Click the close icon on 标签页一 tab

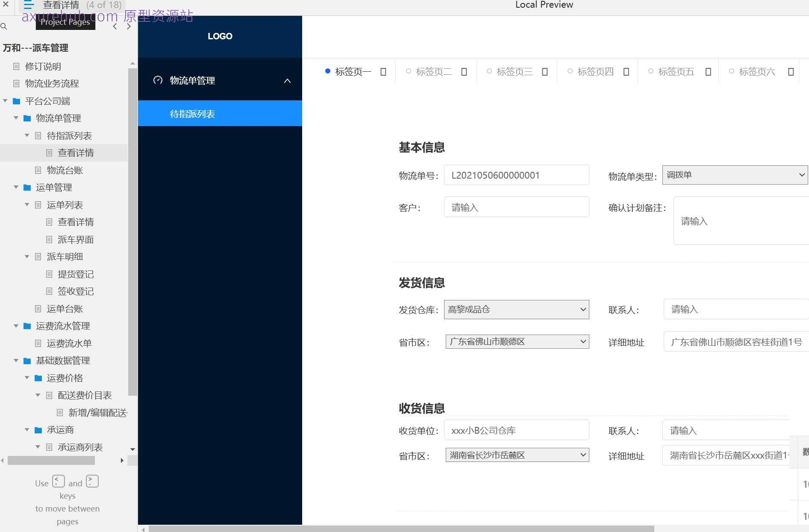pyautogui.click(x=382, y=71)
